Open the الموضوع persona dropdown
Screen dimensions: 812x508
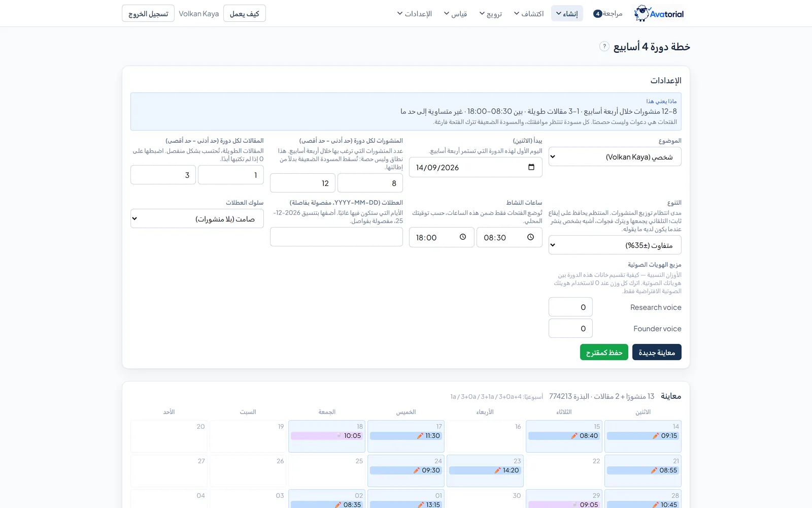(615, 157)
